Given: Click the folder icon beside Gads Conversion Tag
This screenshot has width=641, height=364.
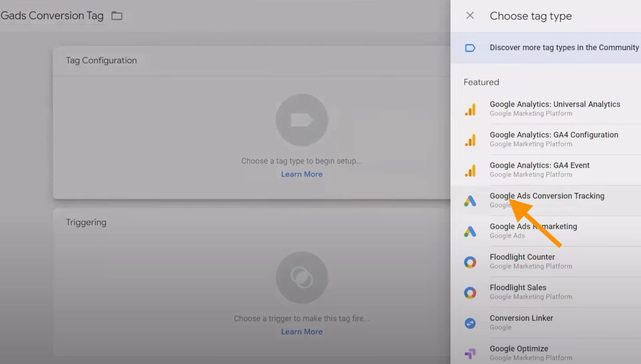Looking at the screenshot, I should click(117, 16).
